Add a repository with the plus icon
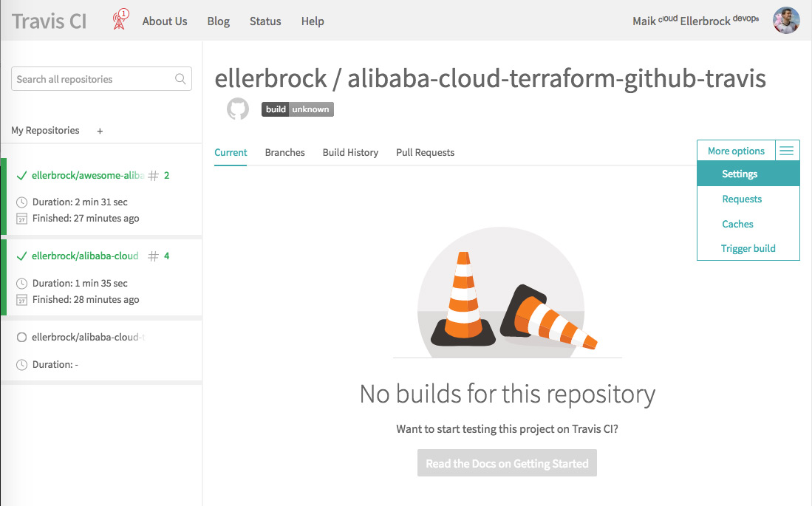Viewport: 812px width, 506px height. click(100, 131)
